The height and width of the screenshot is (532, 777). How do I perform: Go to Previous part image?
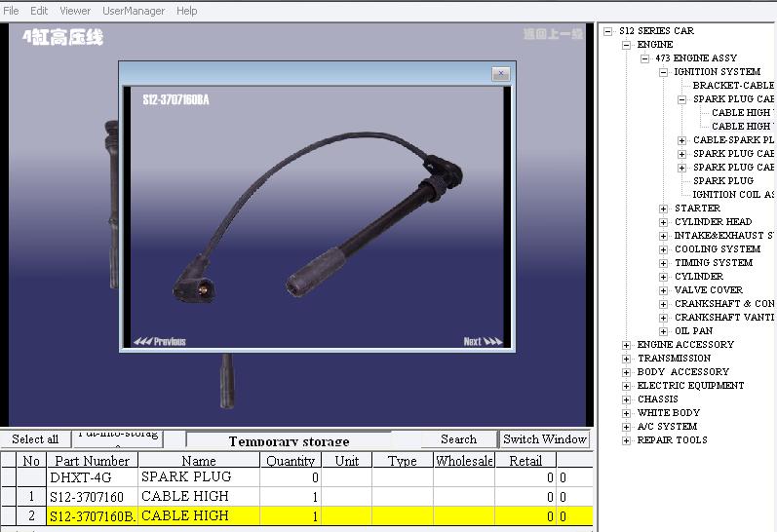[x=160, y=341]
